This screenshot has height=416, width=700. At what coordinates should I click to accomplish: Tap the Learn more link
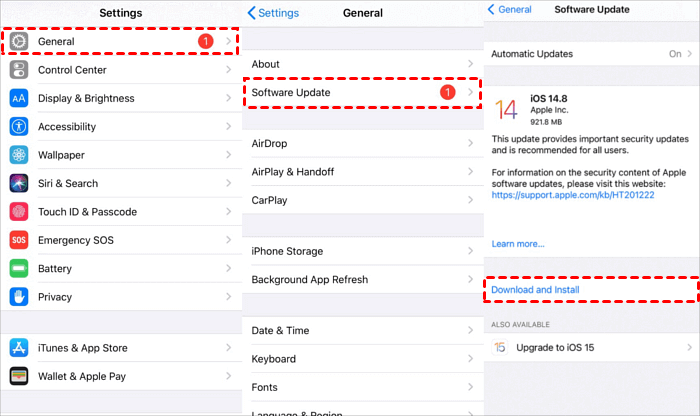(518, 243)
